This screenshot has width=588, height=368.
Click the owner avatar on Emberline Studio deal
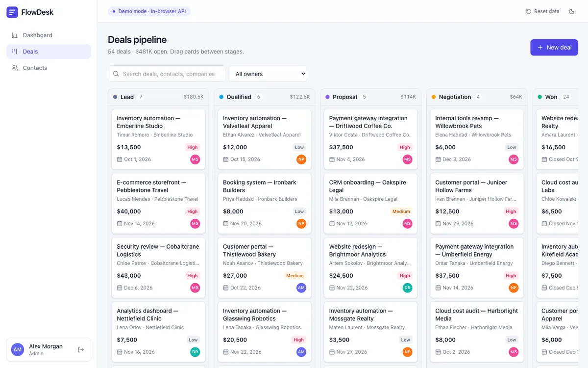point(195,159)
